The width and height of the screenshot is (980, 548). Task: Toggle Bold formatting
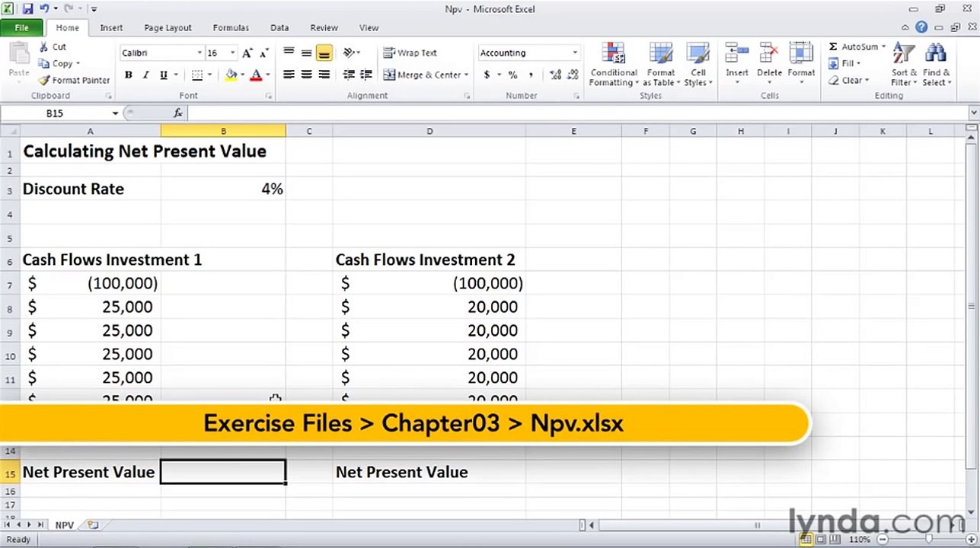click(128, 75)
